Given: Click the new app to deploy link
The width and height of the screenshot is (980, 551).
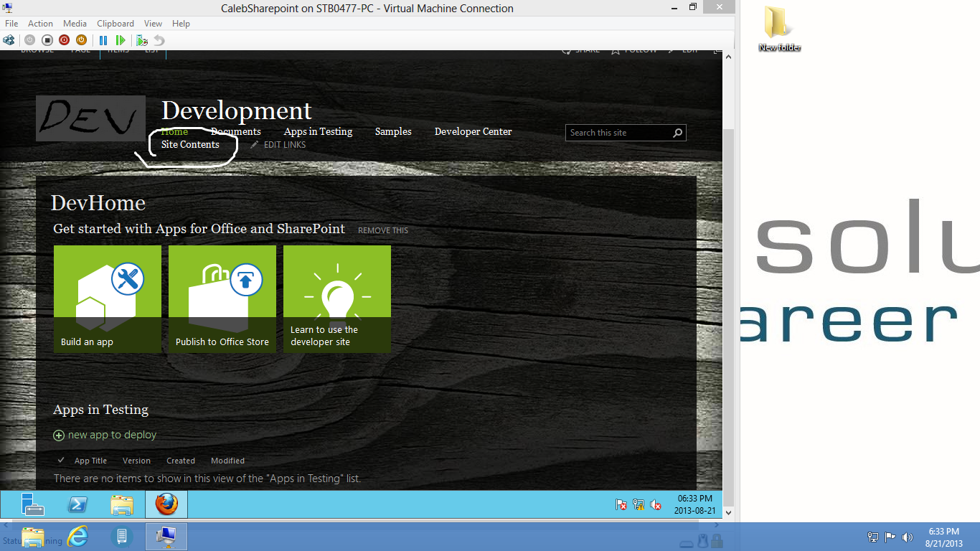Looking at the screenshot, I should pyautogui.click(x=112, y=435).
